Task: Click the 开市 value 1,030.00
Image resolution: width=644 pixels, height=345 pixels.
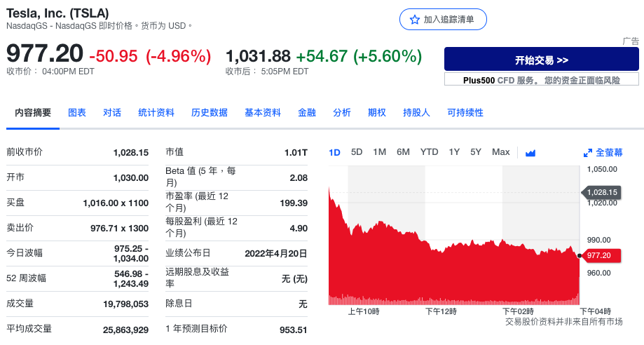Action: point(130,177)
